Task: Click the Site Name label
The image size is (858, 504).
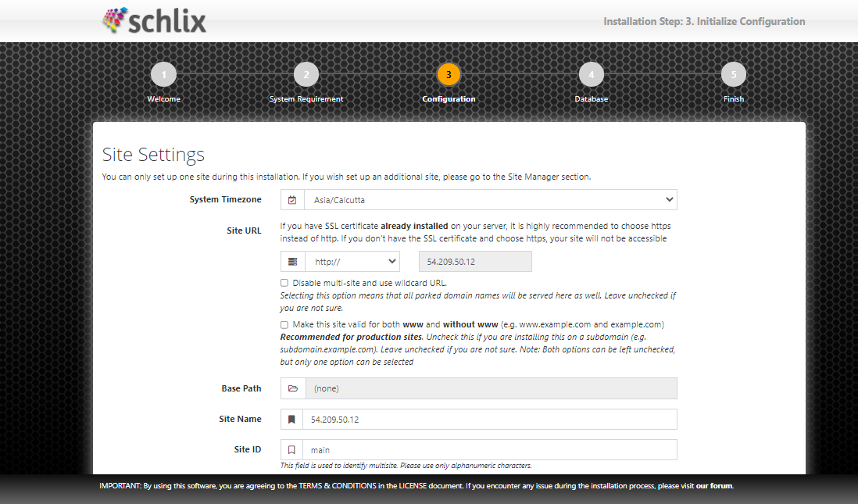Action: click(x=240, y=419)
